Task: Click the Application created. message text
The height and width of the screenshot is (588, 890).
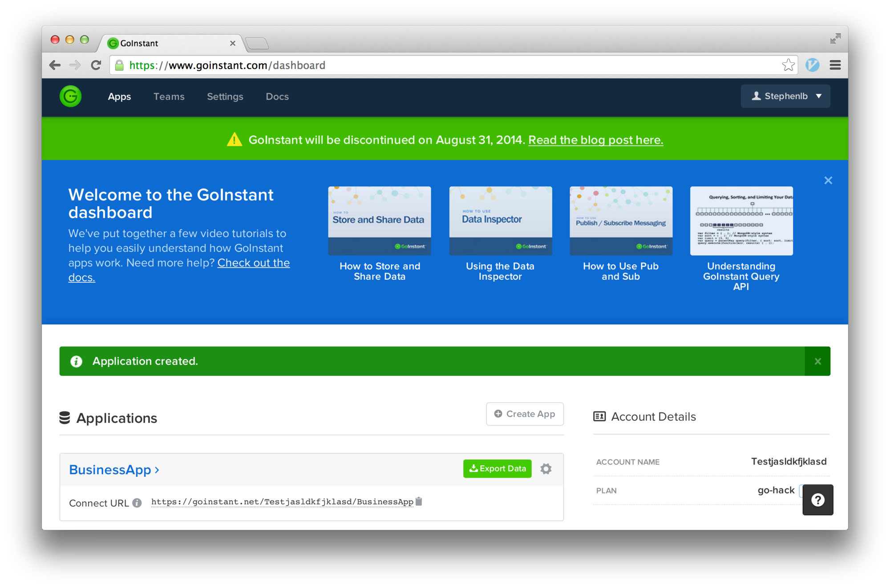Action: 145,361
